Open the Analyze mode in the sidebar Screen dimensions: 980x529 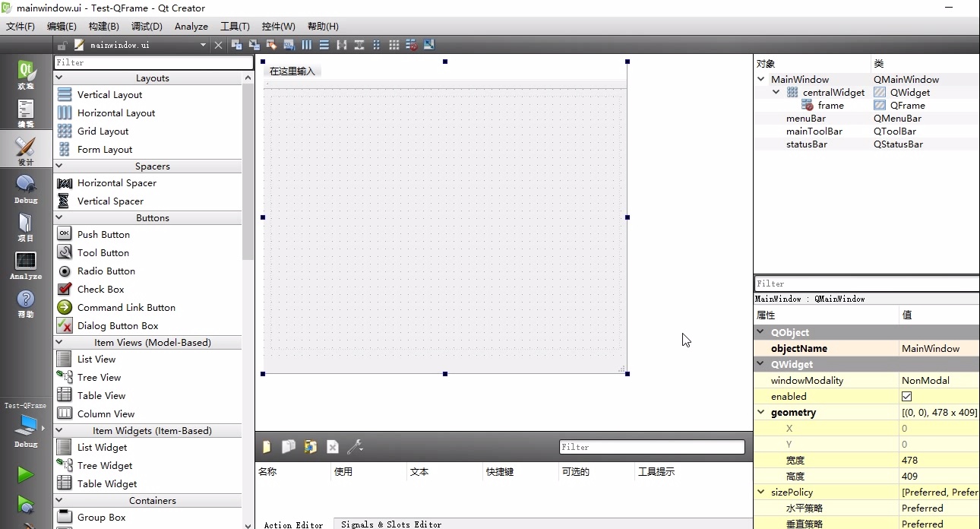(x=26, y=265)
